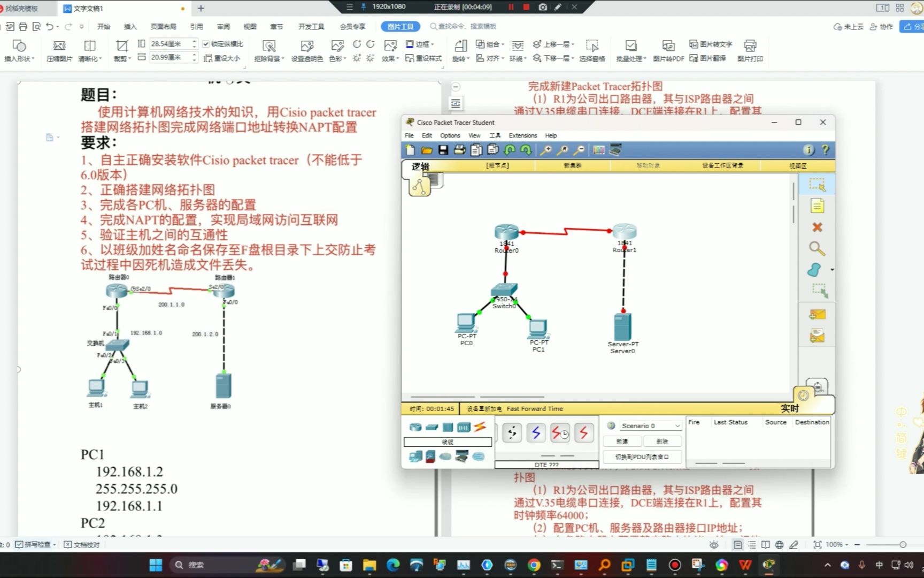Toggle the lock aspect ratio checkbox
Image resolution: width=924 pixels, height=578 pixels.
tap(206, 44)
